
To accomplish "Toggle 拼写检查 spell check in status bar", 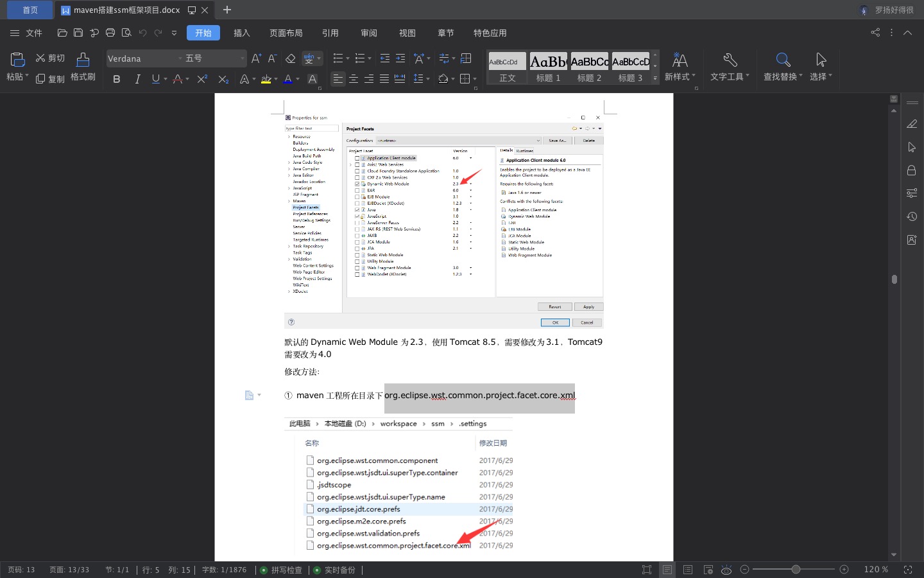I will (x=281, y=570).
